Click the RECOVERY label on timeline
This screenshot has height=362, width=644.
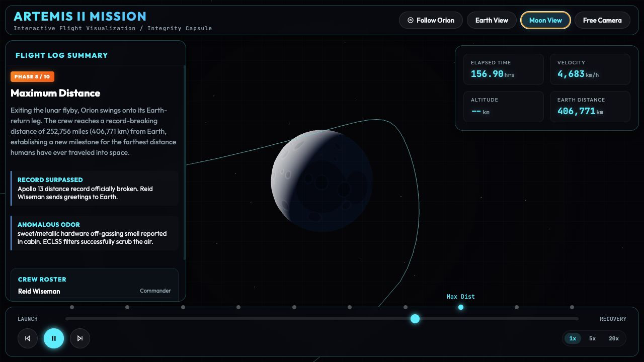(613, 319)
